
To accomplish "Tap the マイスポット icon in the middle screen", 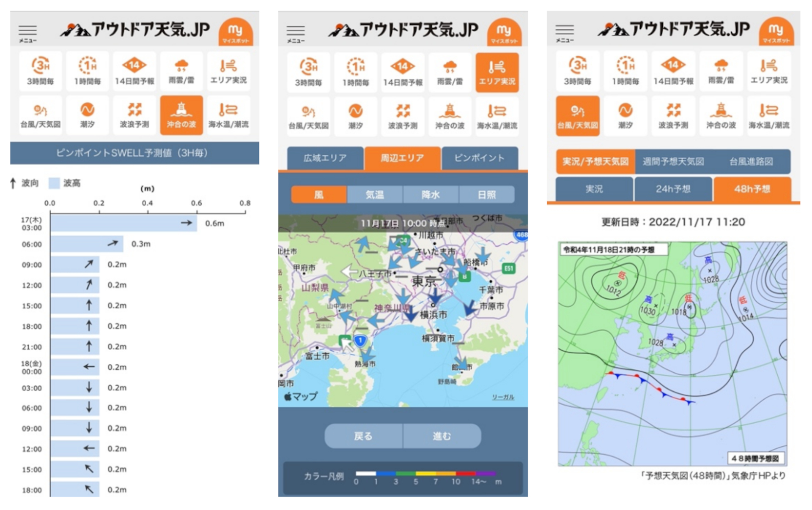I will (x=504, y=32).
